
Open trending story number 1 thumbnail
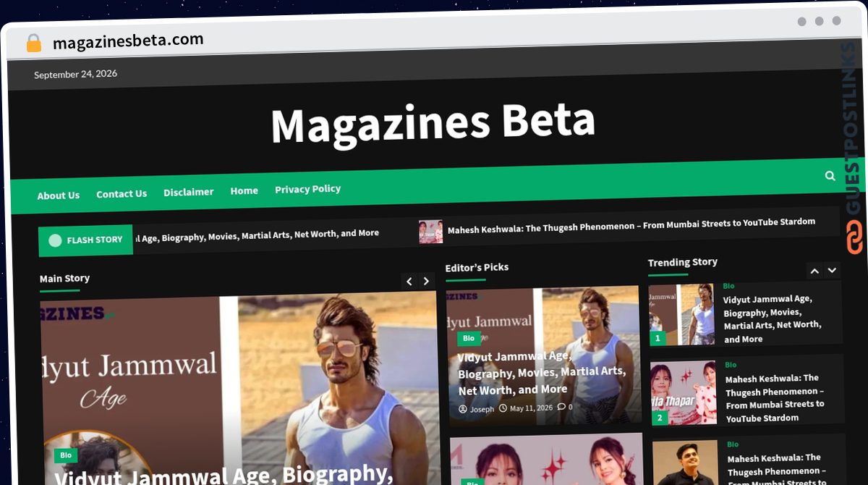tap(681, 315)
